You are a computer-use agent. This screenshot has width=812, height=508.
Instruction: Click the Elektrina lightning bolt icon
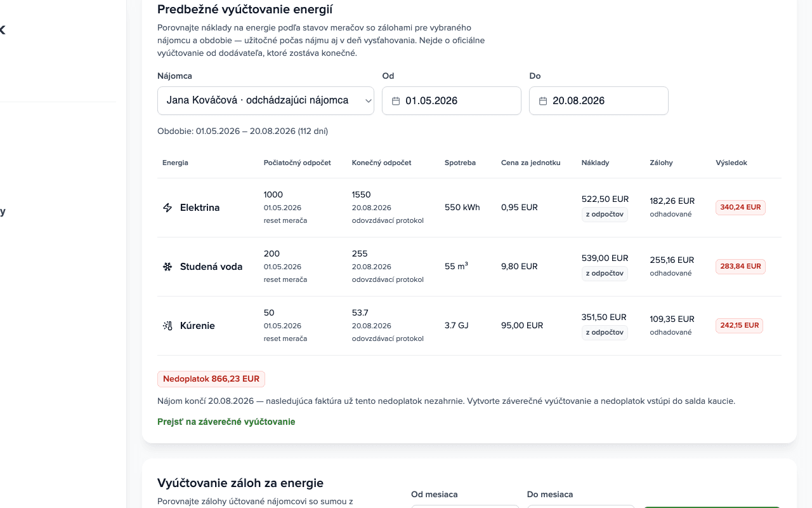click(x=167, y=208)
